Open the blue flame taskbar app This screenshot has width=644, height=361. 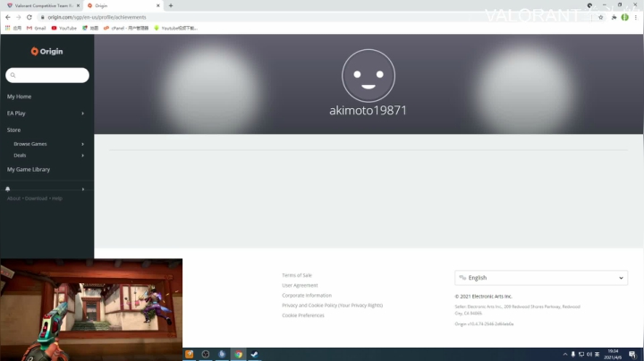click(222, 354)
